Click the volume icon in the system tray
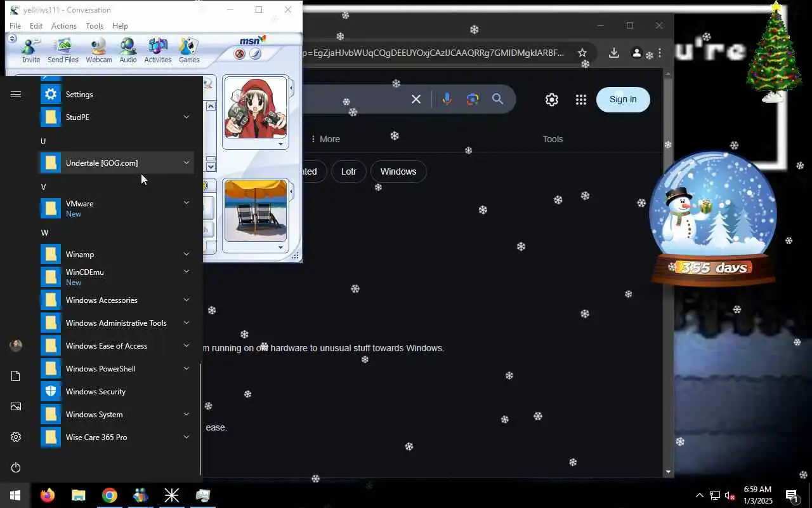The height and width of the screenshot is (508, 812). click(730, 495)
